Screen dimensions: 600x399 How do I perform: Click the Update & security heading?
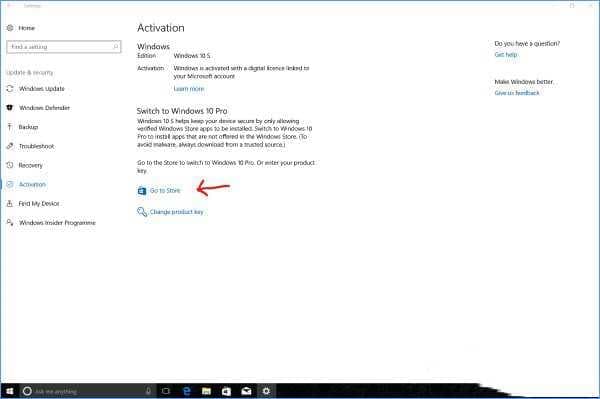(29, 73)
